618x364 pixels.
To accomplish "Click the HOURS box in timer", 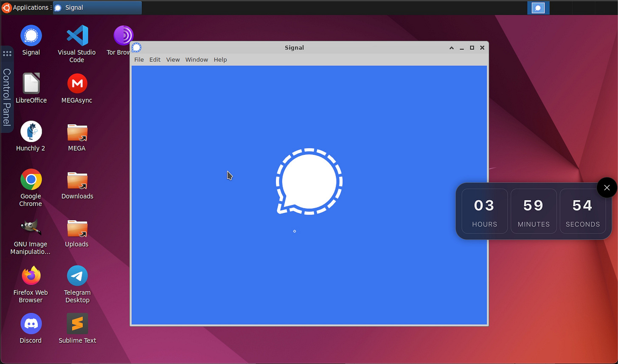I will point(484,211).
